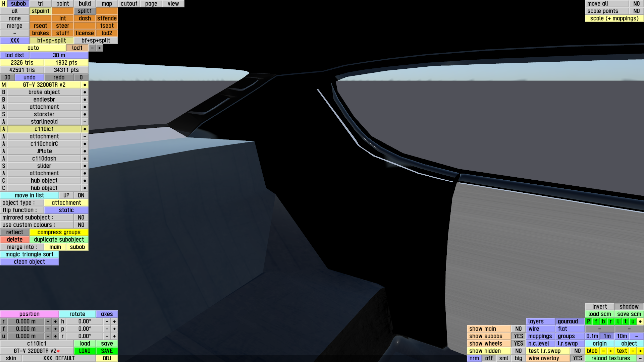Hide the c110dash subobject via its dot
This screenshot has width=644, height=362.
coord(85,159)
